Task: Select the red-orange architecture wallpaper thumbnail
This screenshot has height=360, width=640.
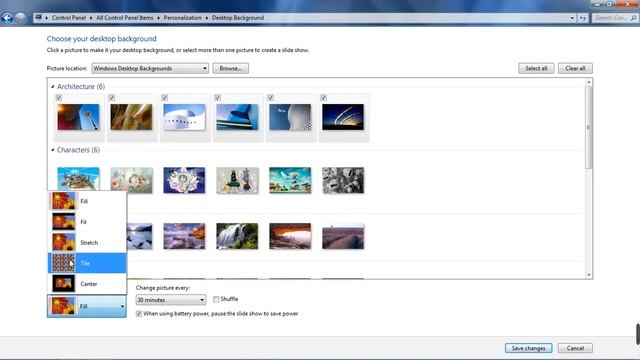Action: coord(78,117)
